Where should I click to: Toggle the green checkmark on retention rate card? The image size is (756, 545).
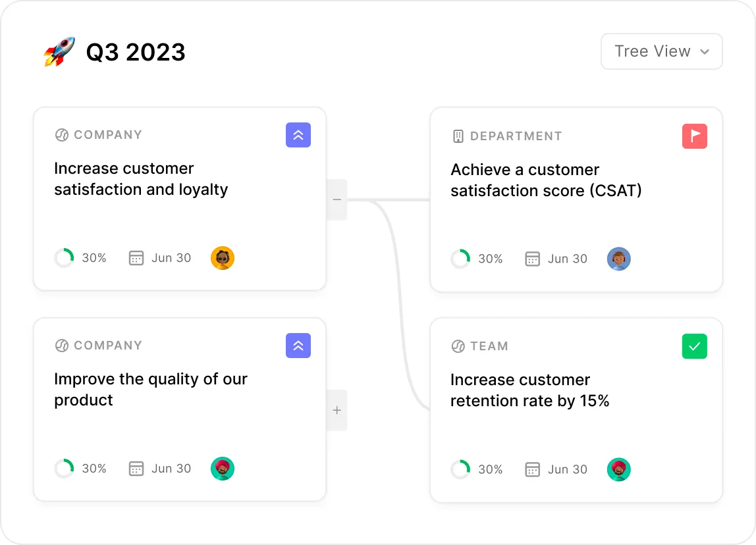point(694,346)
